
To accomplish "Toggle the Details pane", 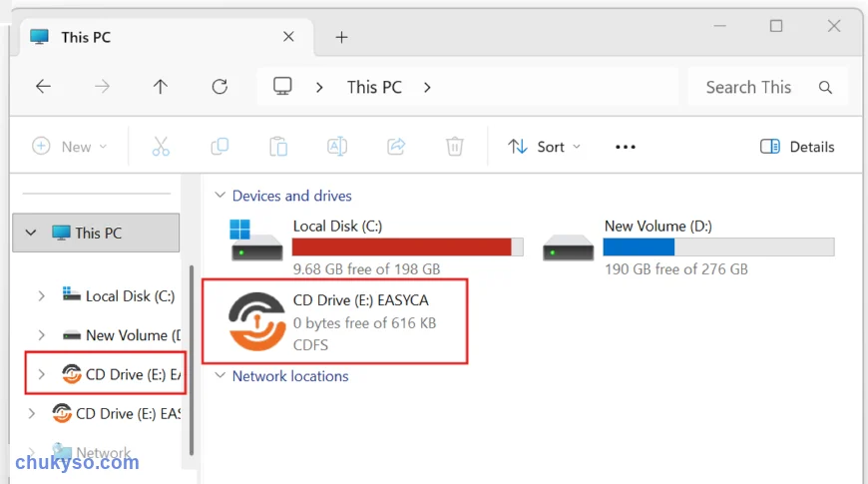I will coord(797,147).
